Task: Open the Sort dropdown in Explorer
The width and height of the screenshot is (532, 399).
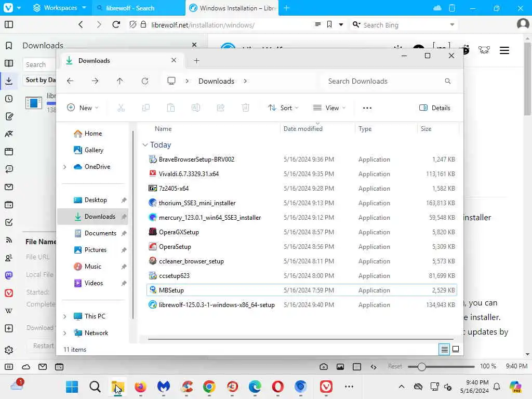Action: pyautogui.click(x=283, y=108)
